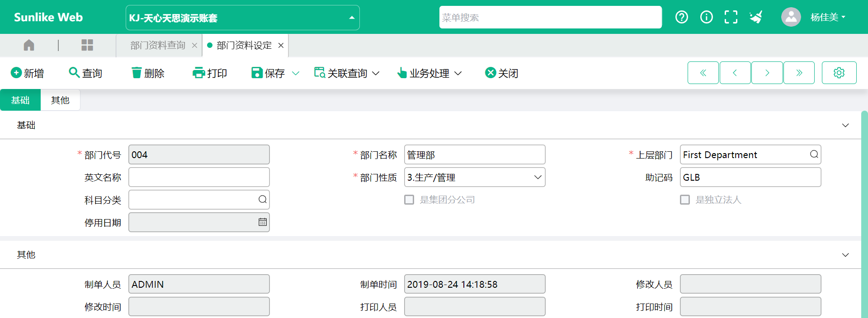Click the 打印时间 field
The image size is (868, 318).
(x=750, y=307)
